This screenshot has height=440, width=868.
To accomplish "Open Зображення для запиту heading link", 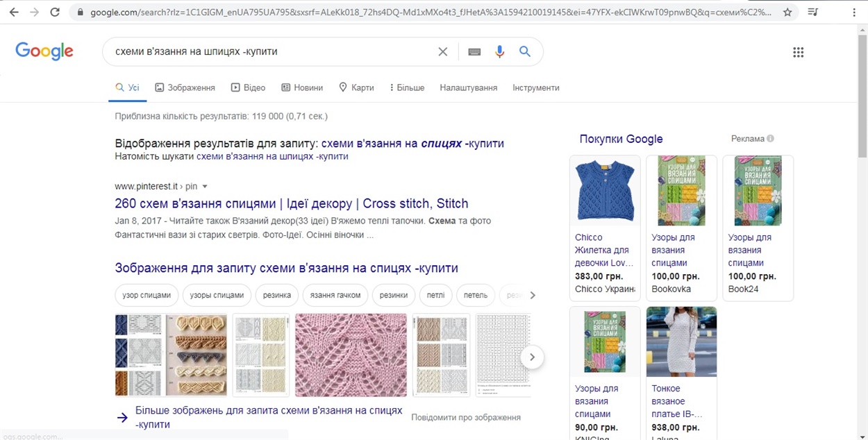I will point(286,269).
